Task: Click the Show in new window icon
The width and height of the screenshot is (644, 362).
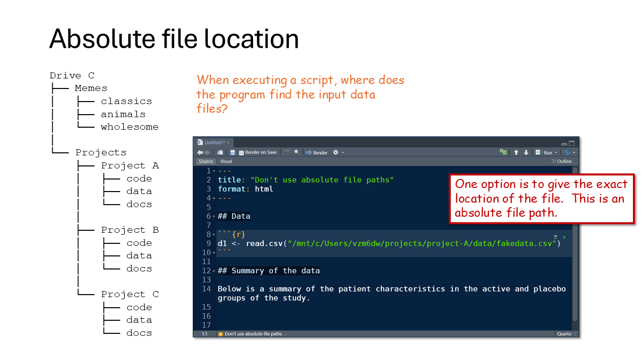Action: click(220, 152)
